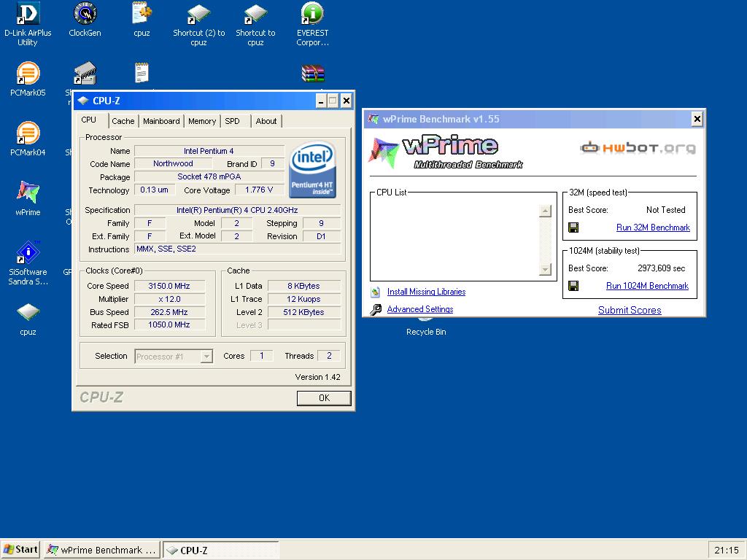
Task: Open the Windows Start menu
Action: pyautogui.click(x=20, y=550)
